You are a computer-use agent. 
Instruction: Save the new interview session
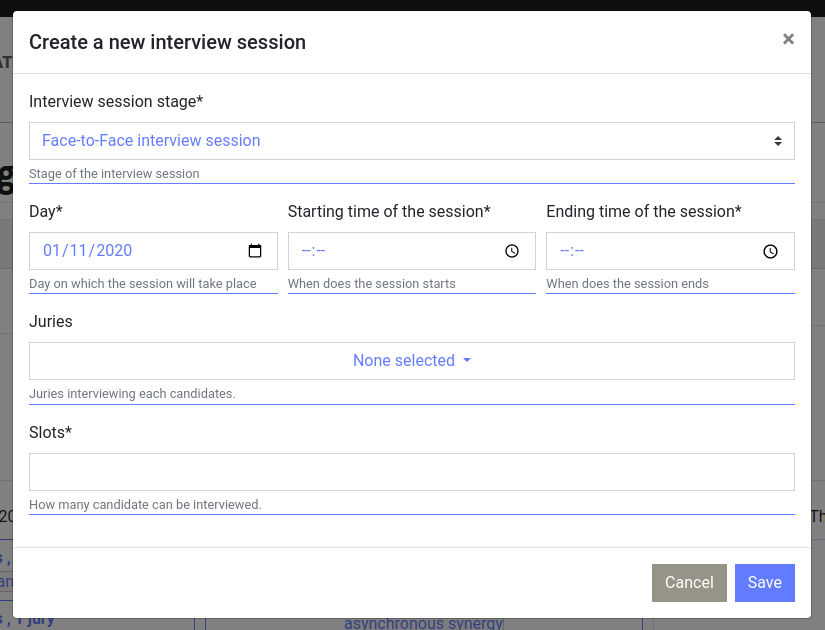764,583
